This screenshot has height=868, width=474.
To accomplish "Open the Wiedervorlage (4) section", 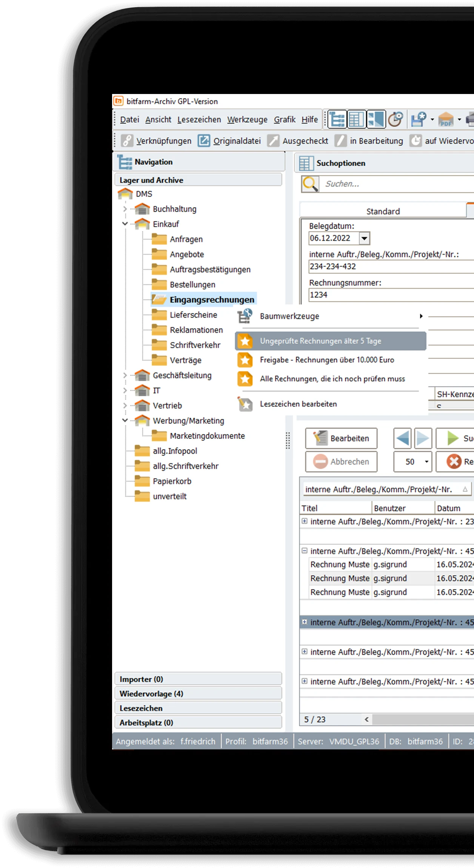I will (198, 694).
